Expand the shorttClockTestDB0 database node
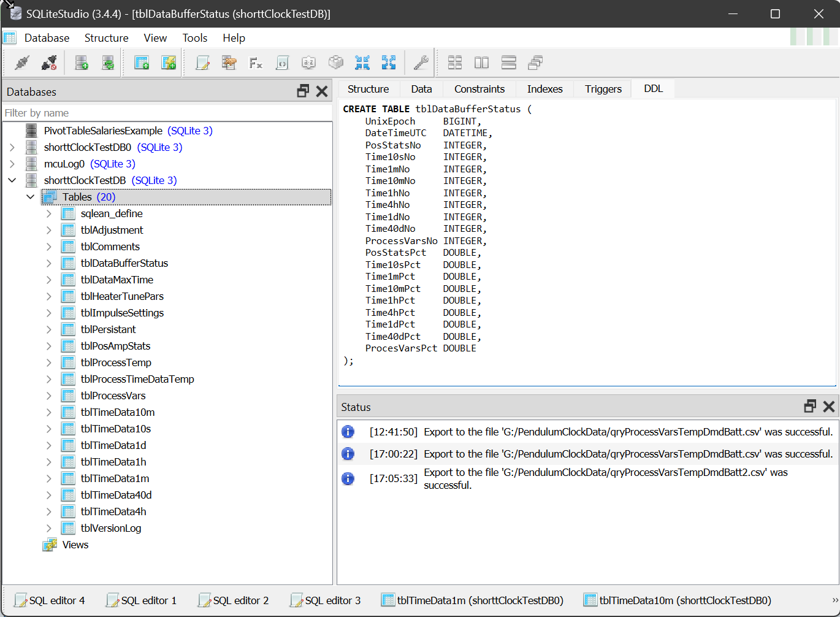Viewport: 840px width, 617px height. (12, 147)
